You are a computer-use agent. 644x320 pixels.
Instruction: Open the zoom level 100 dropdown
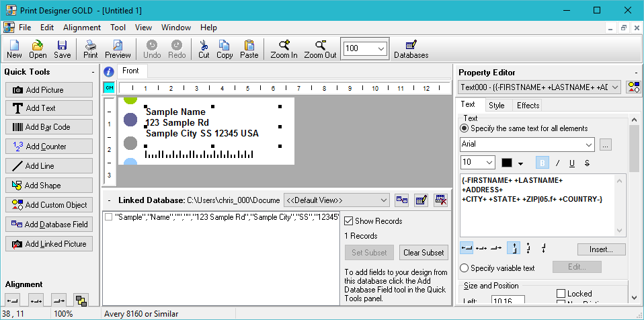point(381,48)
